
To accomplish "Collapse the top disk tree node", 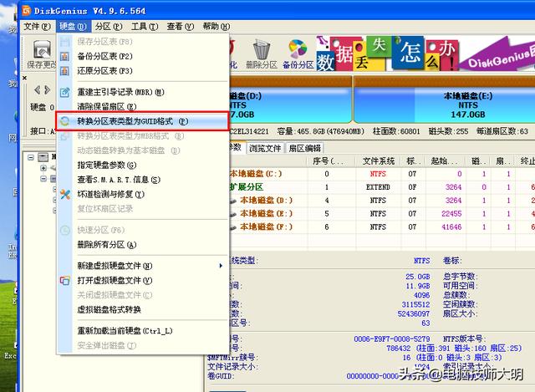I will (31, 158).
